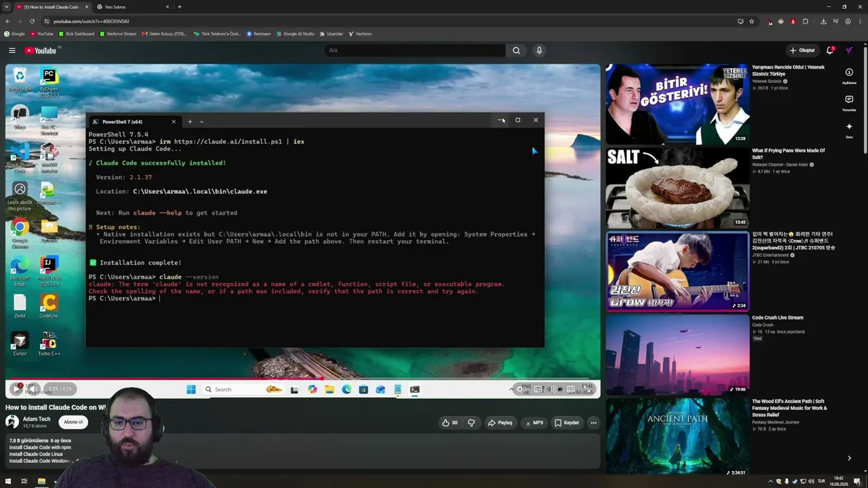Open the Uzantılar bookmark
Screen dimensions: 868x488
(332, 33)
